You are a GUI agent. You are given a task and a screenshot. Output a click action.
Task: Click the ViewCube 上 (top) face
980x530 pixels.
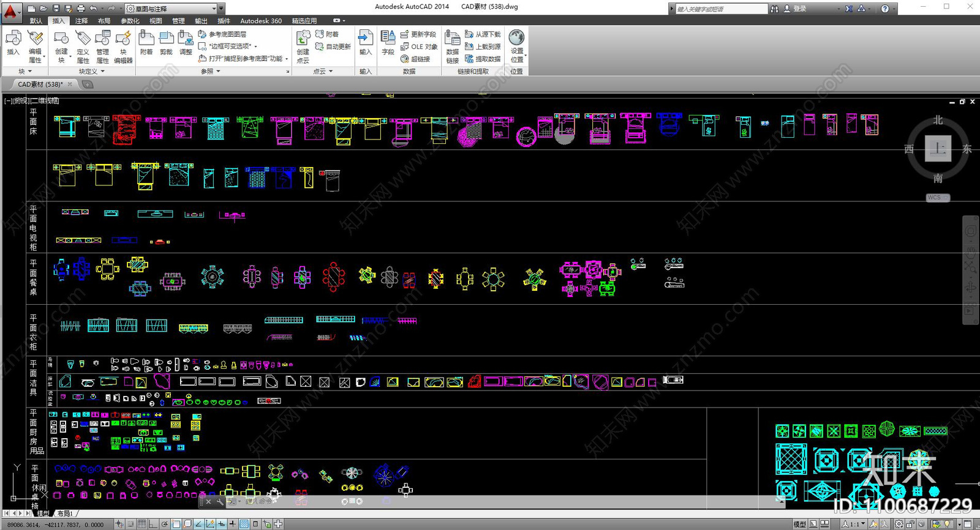938,148
